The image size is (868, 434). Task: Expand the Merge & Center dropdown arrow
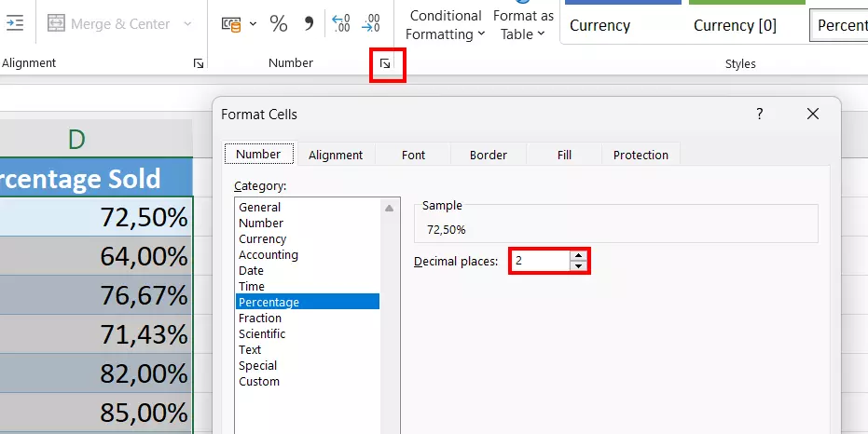[x=187, y=24]
